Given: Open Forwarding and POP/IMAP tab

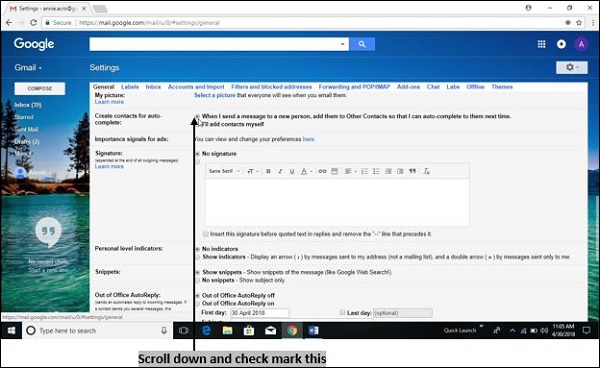Looking at the screenshot, I should [x=354, y=87].
